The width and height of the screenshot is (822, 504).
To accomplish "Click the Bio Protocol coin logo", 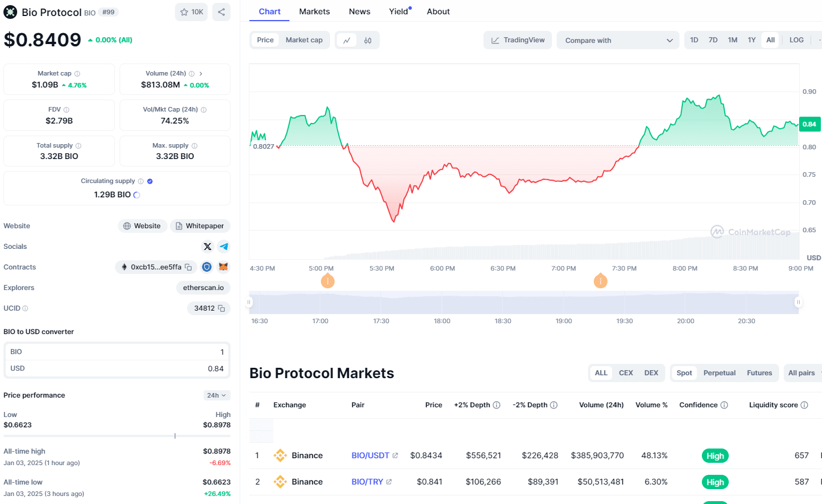I will [10, 12].
